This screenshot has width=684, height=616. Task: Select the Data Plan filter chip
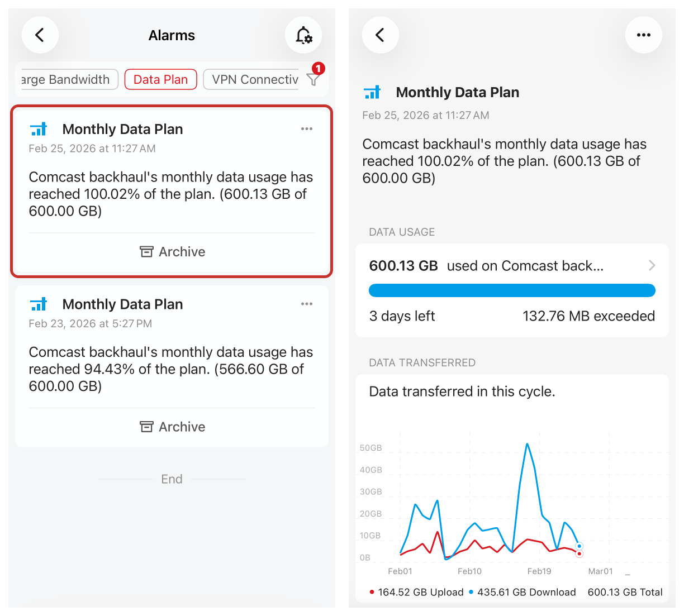pos(160,79)
